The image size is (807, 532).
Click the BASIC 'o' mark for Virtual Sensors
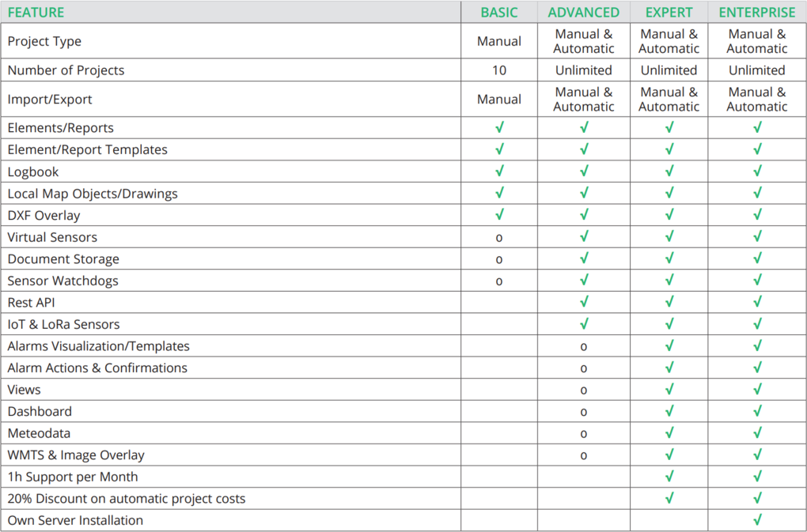pyautogui.click(x=498, y=238)
